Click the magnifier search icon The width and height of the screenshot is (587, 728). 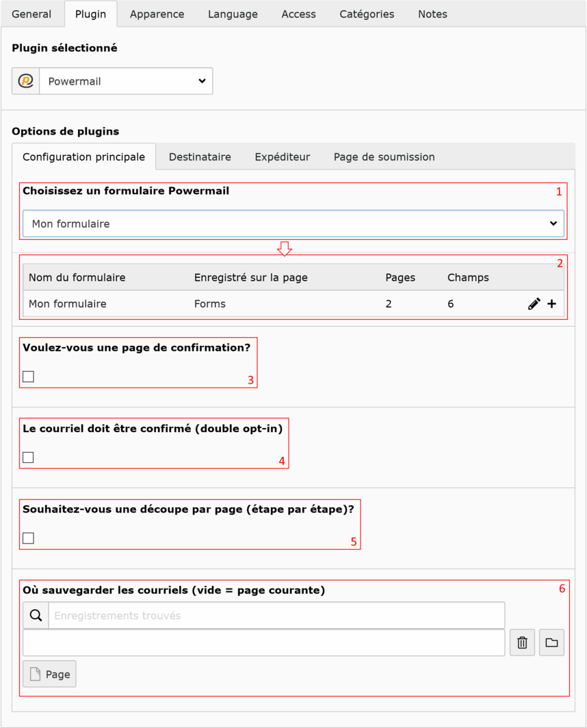coord(36,616)
